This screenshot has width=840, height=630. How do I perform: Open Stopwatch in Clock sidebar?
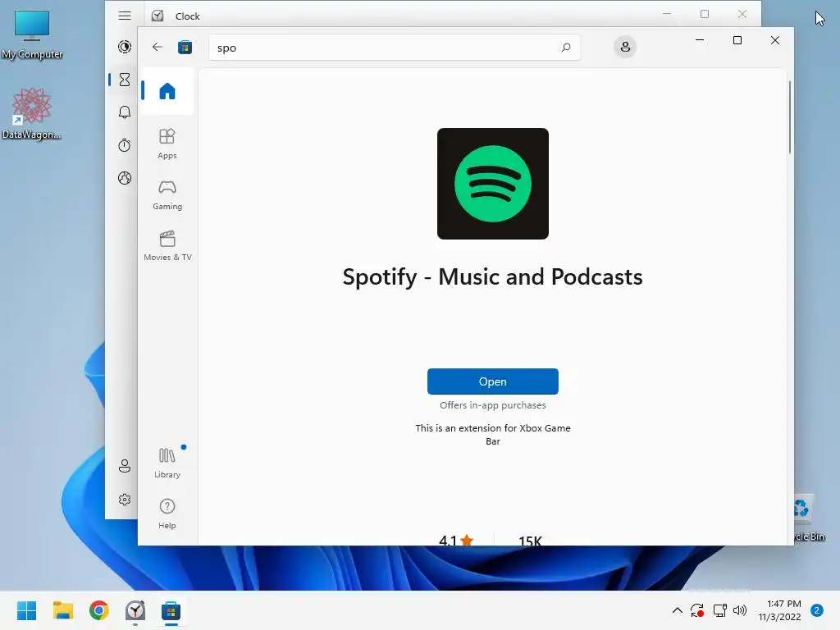click(x=125, y=145)
